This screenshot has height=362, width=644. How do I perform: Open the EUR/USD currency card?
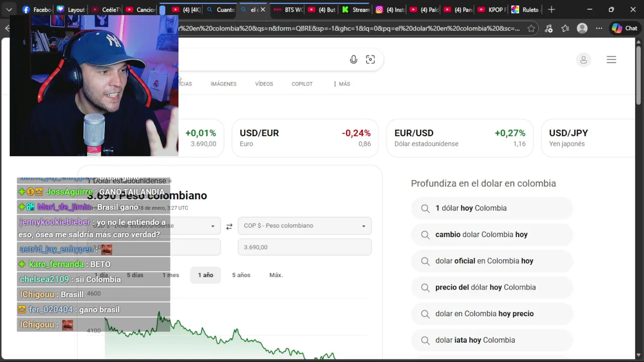pos(460,138)
